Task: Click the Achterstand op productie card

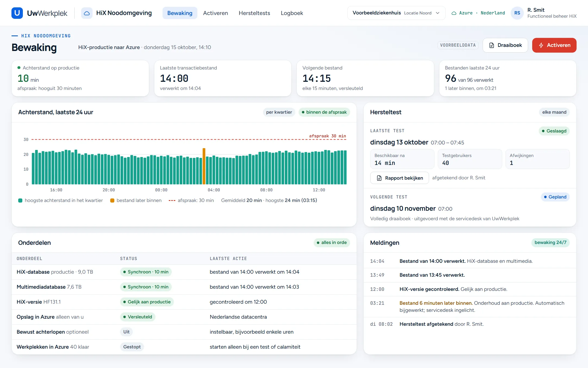Action: pos(80,78)
